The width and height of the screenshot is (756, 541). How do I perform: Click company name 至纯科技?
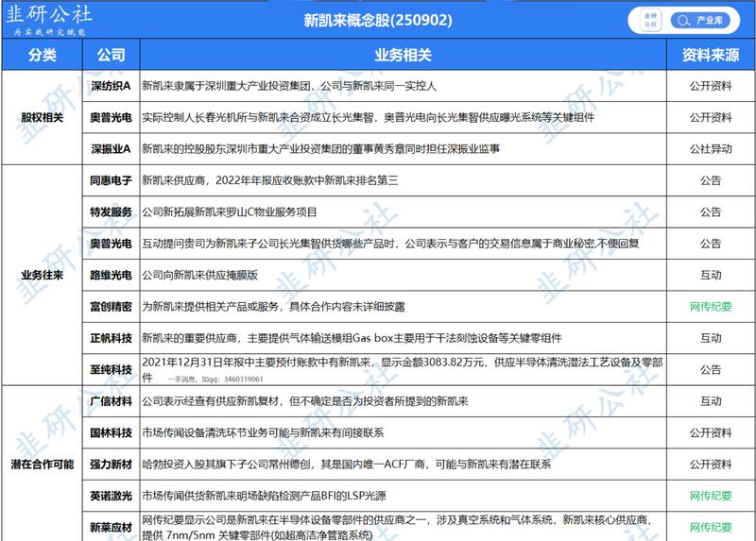click(x=111, y=369)
